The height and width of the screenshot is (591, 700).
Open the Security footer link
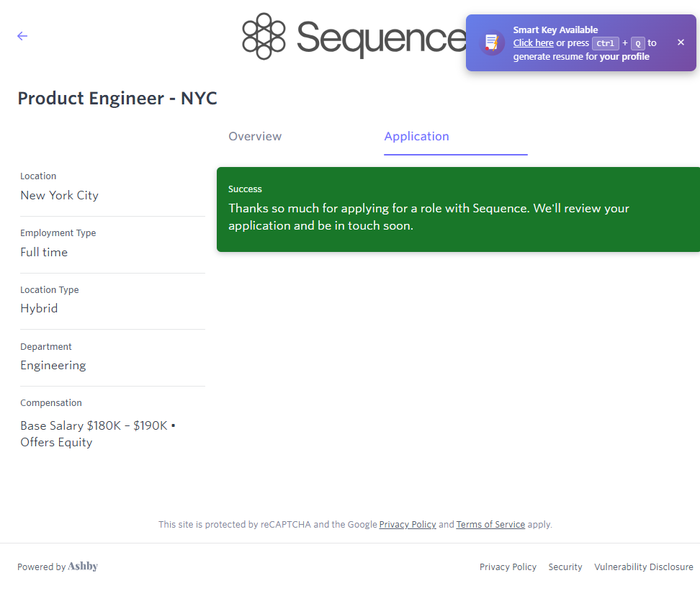click(x=565, y=567)
